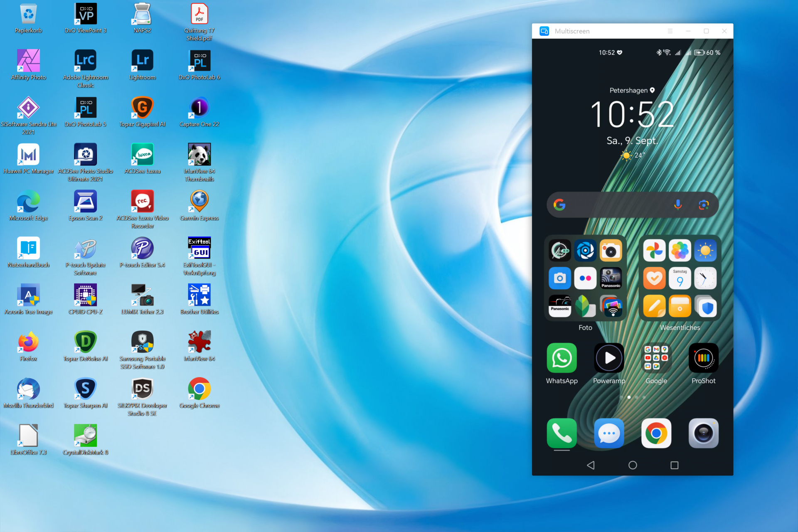Open Quittung T7 Shield.pdf file
This screenshot has width=798, height=532.
point(199,14)
